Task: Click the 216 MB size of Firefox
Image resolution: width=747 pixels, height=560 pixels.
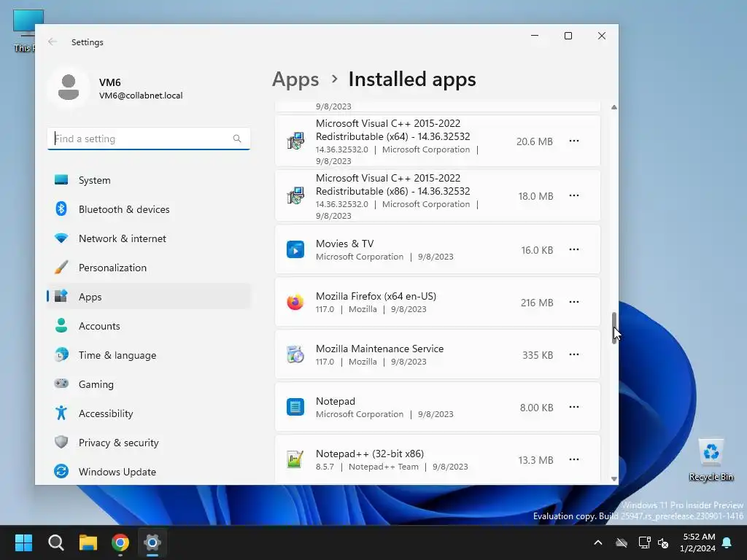Action: point(537,303)
